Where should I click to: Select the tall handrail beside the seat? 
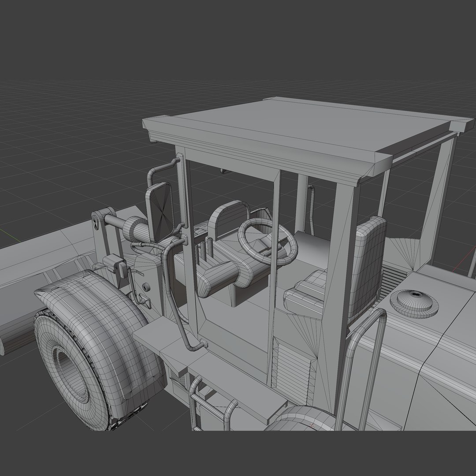(x=361, y=369)
